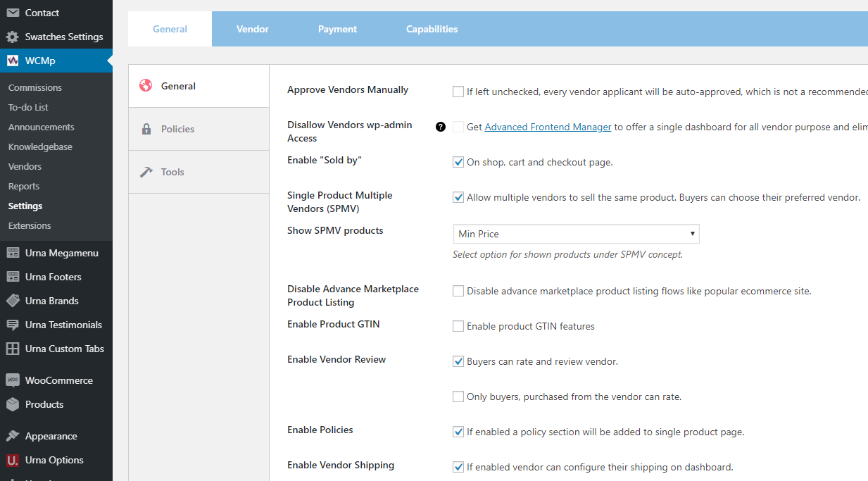Click the 'Enable Product GTIN' label text
Screen dimensions: 868x481
tap(334, 324)
